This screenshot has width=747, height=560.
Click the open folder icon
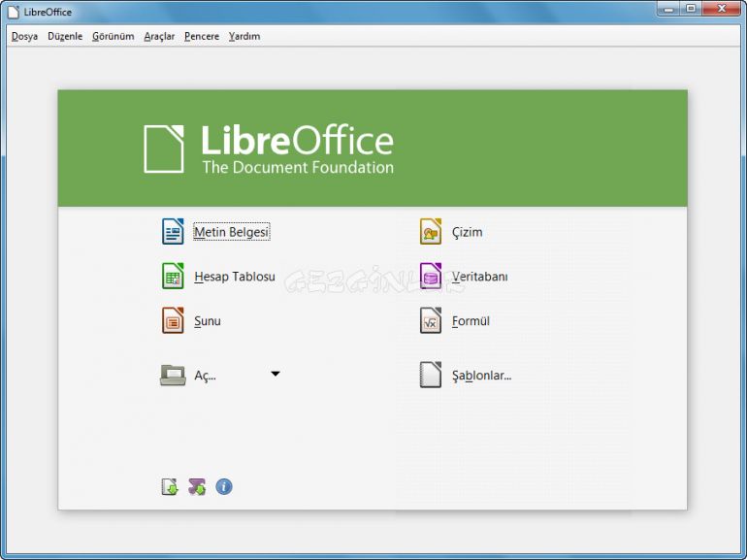pos(173,375)
